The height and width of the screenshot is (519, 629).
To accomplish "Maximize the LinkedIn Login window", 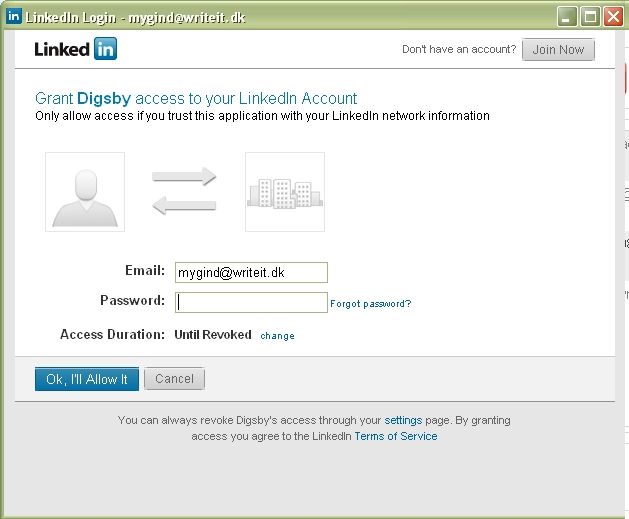I will [x=590, y=17].
